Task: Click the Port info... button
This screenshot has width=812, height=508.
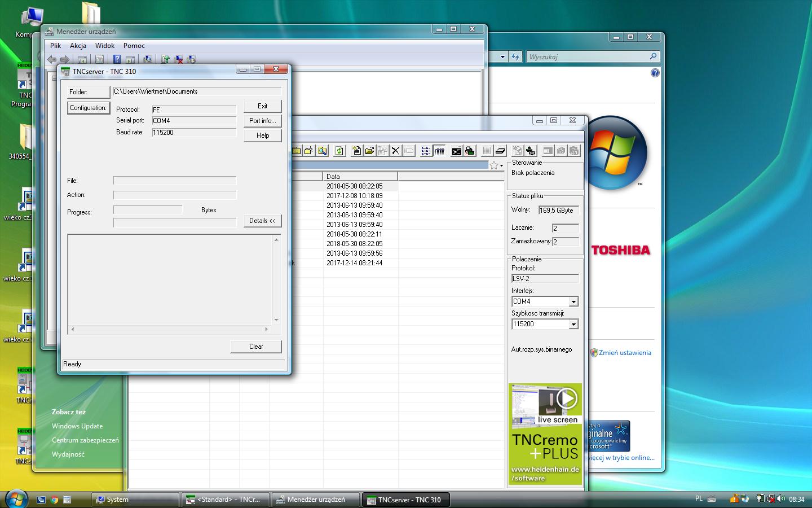Action: [262, 121]
